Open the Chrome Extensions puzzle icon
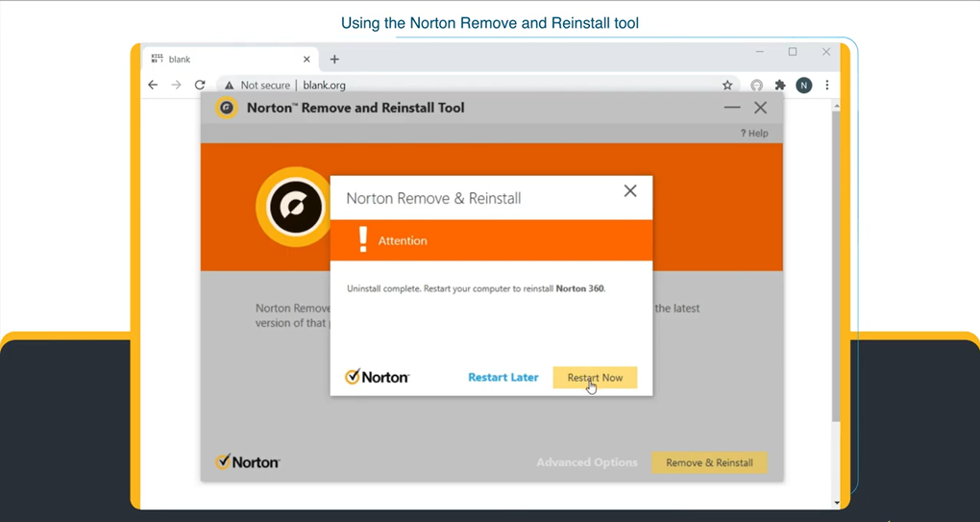 pos(780,85)
